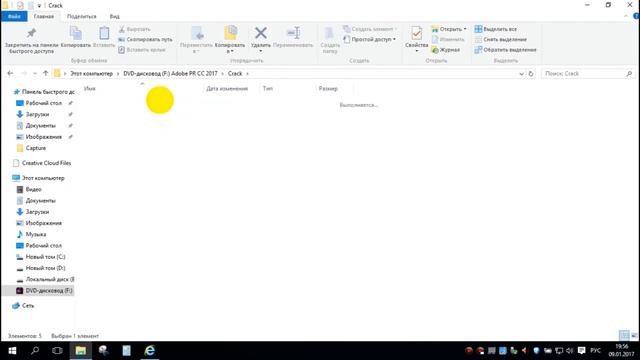Click Скопировать путь command
Screen dimensions: 640x360
tap(145, 40)
